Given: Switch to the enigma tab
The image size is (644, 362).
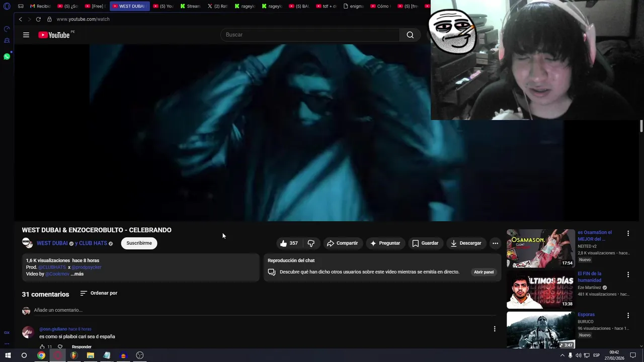Looking at the screenshot, I should point(353,6).
